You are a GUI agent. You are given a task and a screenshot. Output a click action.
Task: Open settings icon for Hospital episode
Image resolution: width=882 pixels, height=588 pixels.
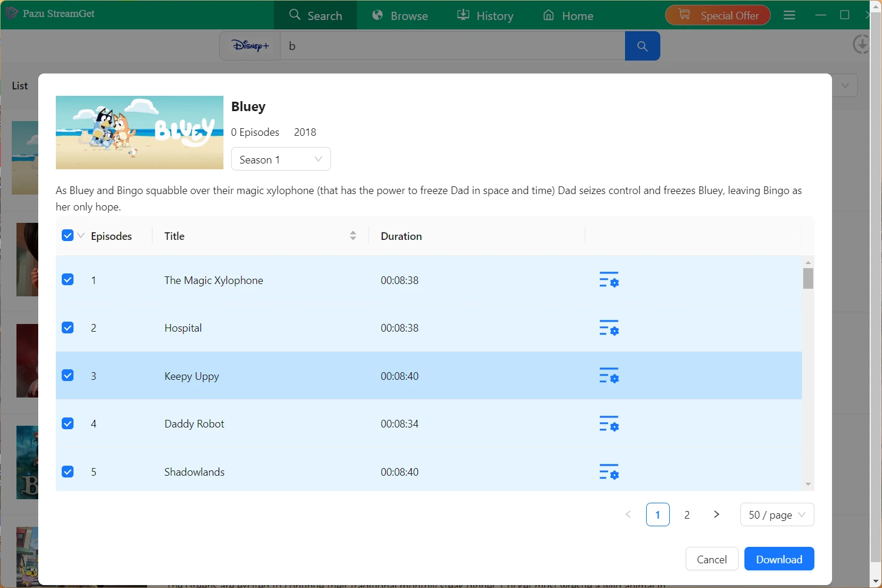coord(609,328)
